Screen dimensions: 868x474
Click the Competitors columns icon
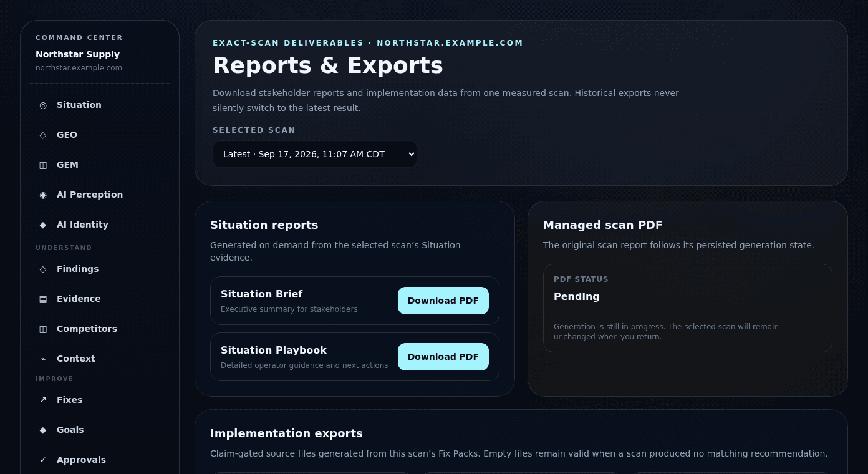[x=43, y=329]
